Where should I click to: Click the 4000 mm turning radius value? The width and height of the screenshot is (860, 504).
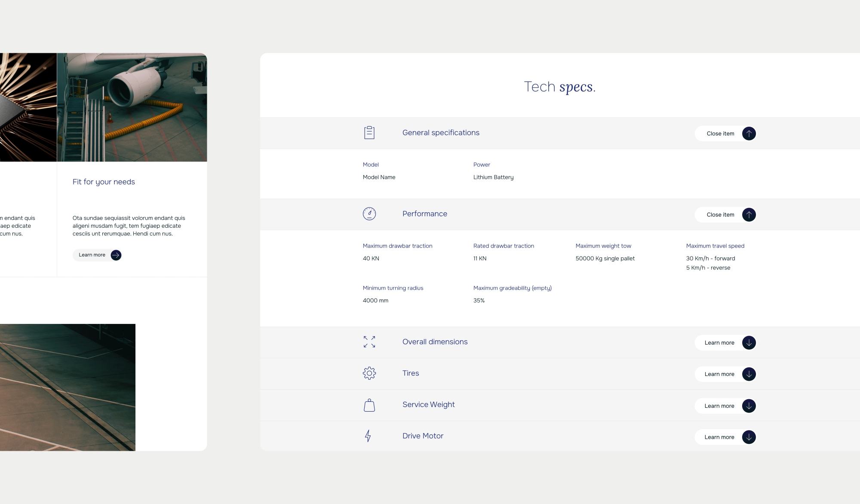pyautogui.click(x=375, y=300)
